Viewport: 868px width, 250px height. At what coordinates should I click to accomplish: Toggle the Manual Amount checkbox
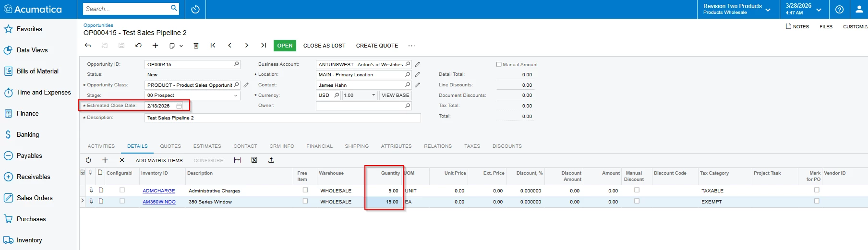(499, 64)
